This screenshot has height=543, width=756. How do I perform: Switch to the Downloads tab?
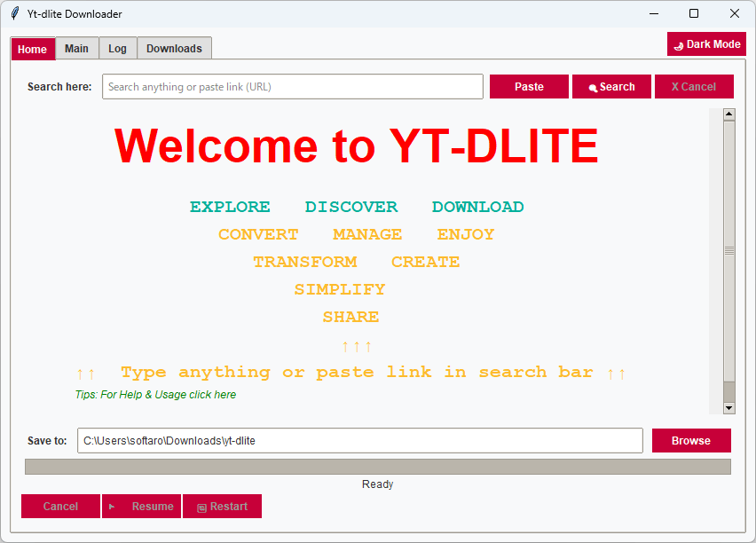pos(174,49)
